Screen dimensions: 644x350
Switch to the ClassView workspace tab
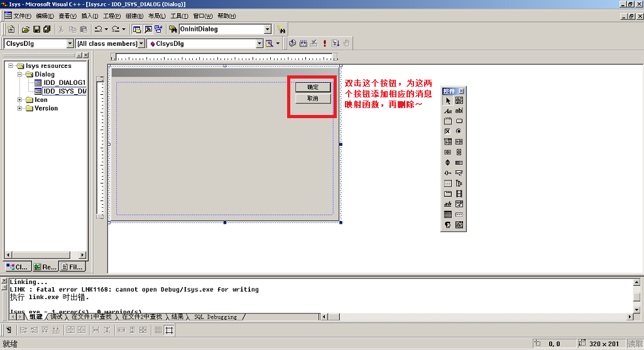click(x=18, y=267)
